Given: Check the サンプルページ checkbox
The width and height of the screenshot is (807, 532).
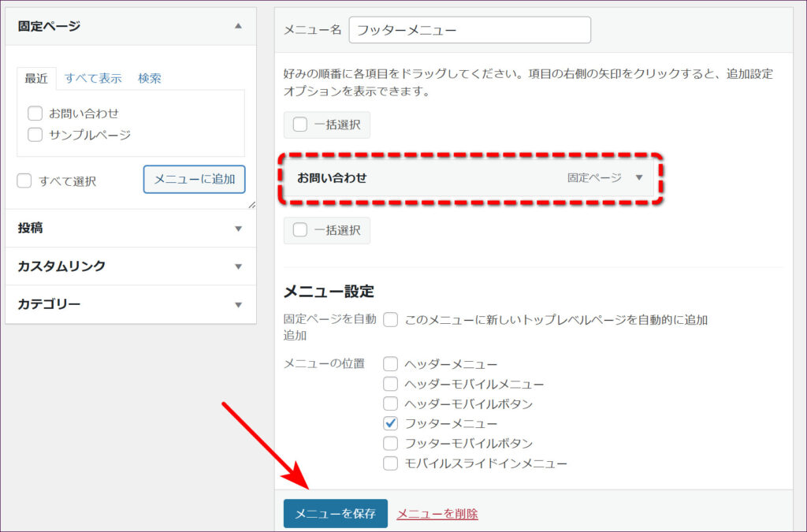Looking at the screenshot, I should tap(35, 135).
